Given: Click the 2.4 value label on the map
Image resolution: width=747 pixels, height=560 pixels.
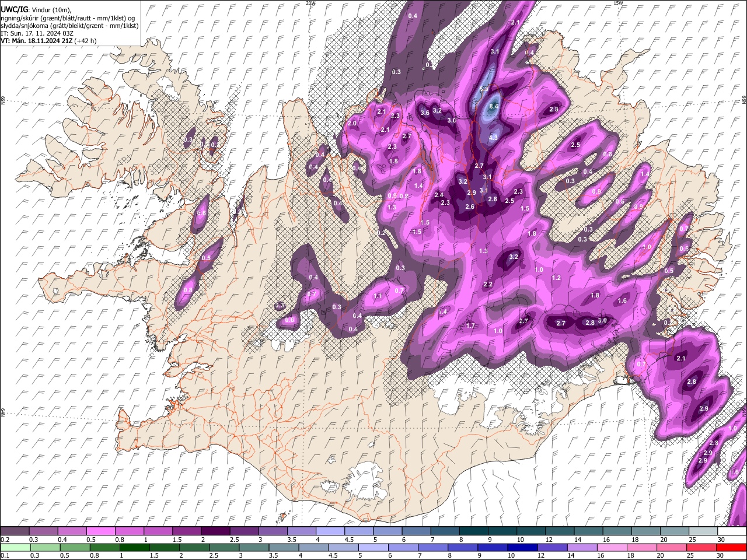Looking at the screenshot, I should pos(439,195).
